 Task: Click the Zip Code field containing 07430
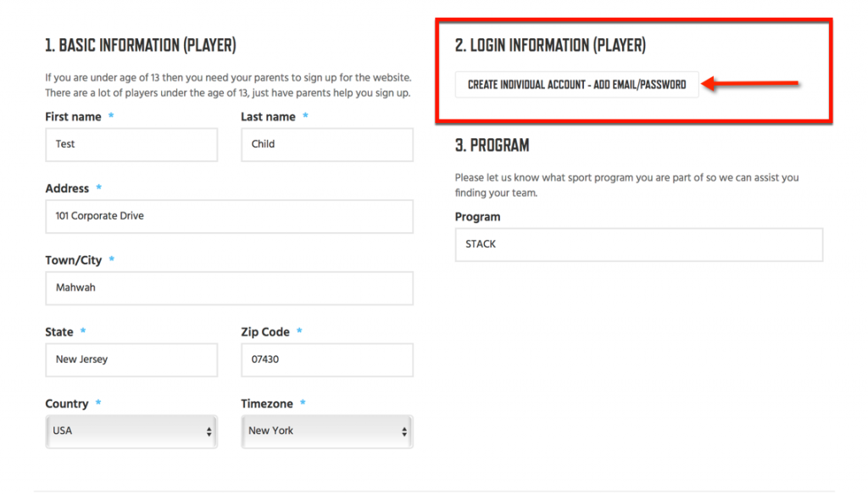point(326,360)
